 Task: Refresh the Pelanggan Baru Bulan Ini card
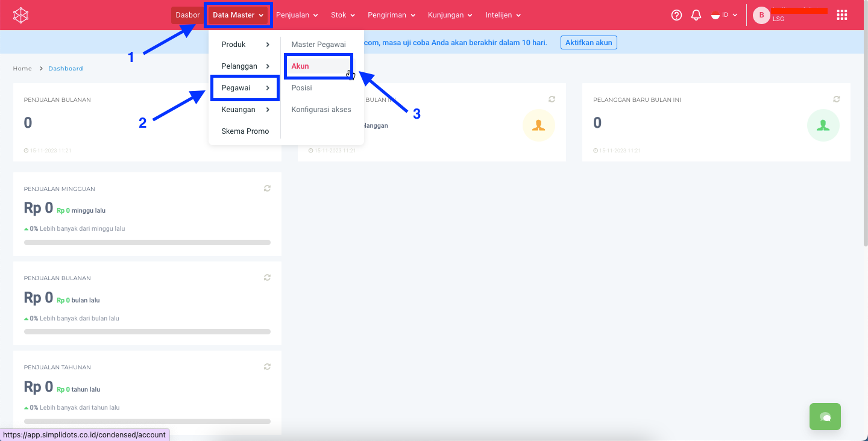pos(836,99)
